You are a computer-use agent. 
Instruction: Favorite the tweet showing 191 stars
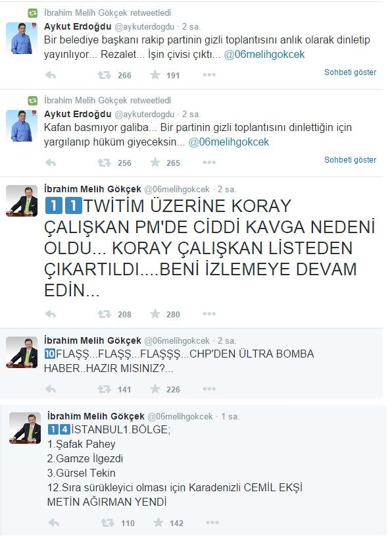[155, 74]
